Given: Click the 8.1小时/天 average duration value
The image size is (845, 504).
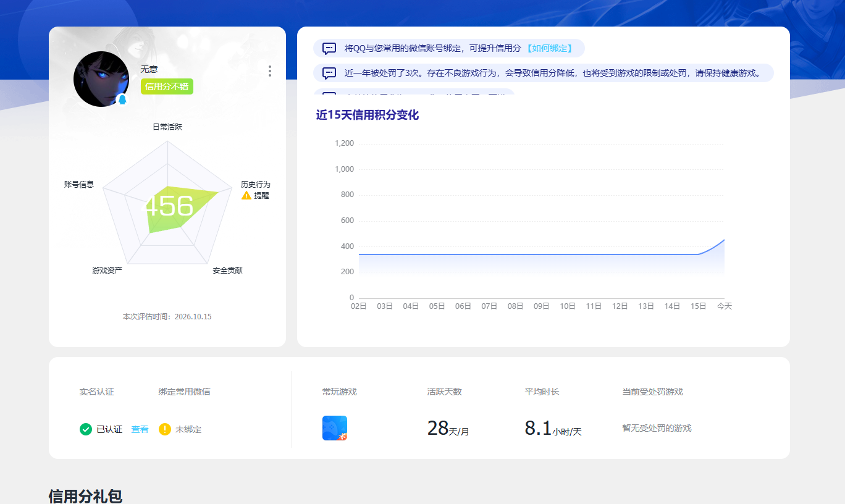Looking at the screenshot, I should pyautogui.click(x=553, y=428).
